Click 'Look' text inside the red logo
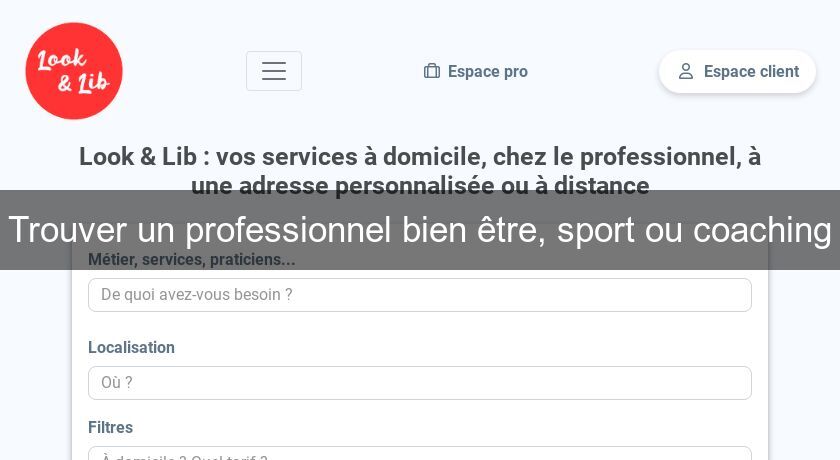 (60, 60)
